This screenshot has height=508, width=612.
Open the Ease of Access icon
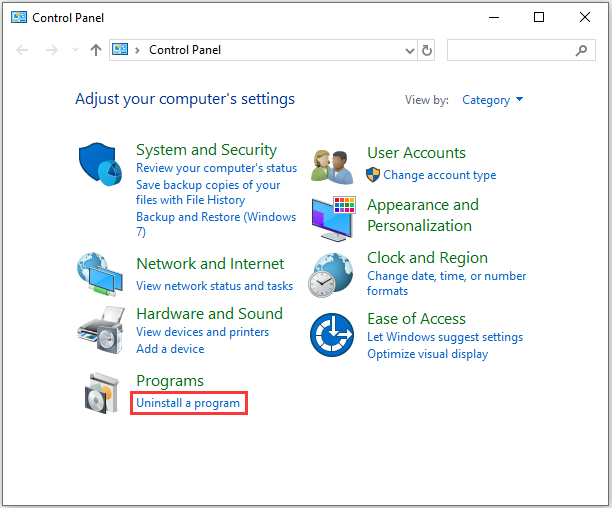coord(332,335)
